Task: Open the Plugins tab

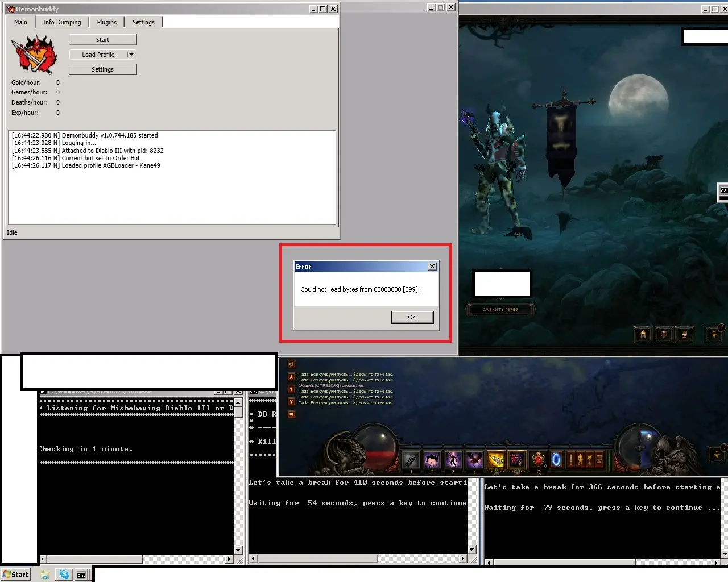Action: [x=106, y=22]
